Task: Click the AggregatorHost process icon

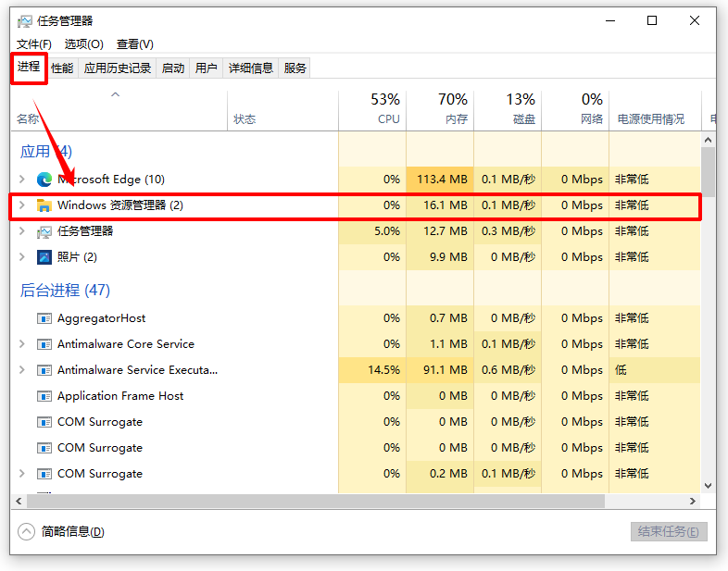Action: point(44,318)
